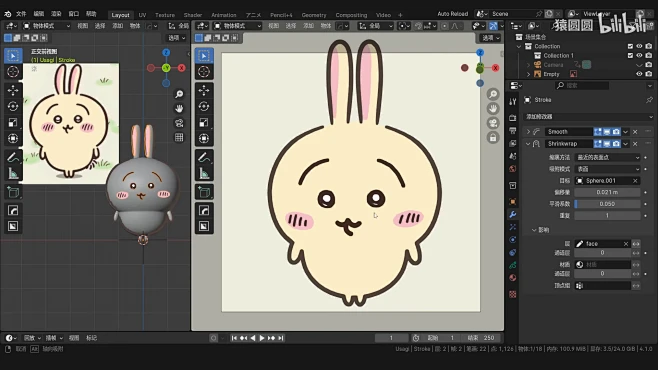Click the camera-to-view lock icon in right viewport
The width and height of the screenshot is (658, 370).
(493, 137)
